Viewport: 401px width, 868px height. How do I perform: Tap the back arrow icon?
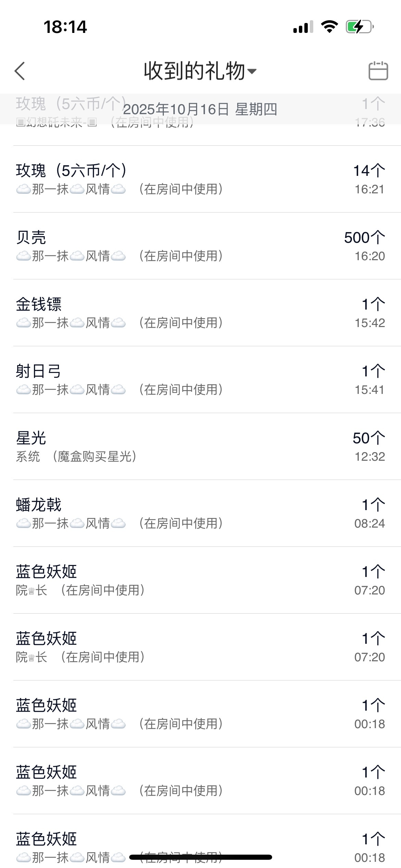20,71
